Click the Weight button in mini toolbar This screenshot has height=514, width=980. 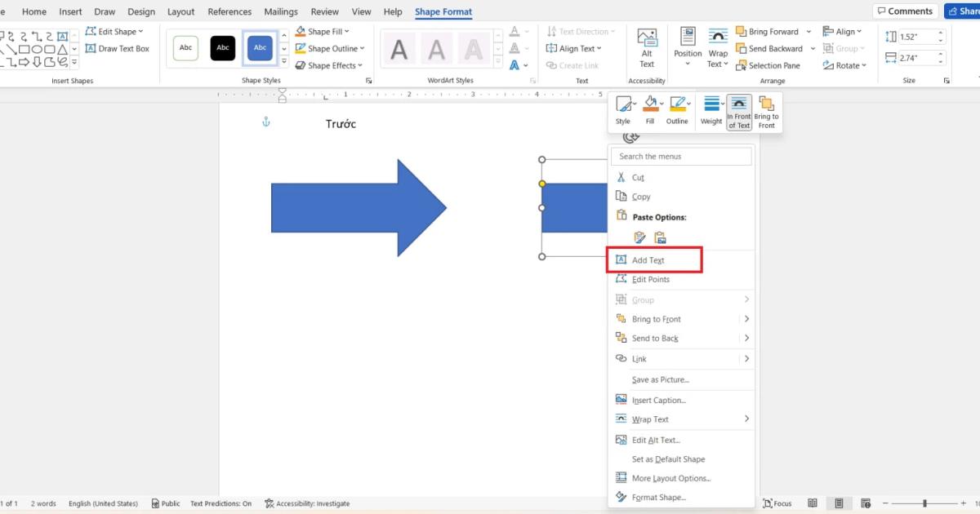point(711,111)
